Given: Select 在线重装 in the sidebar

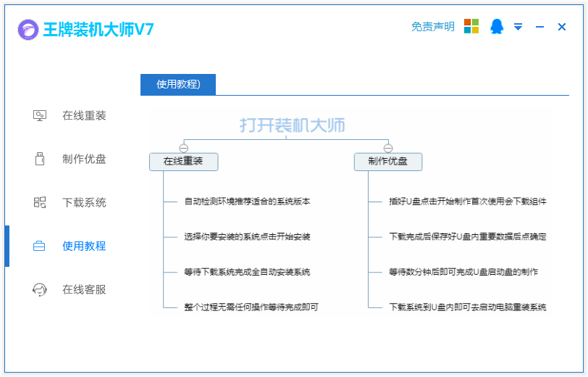Looking at the screenshot, I should coord(84,115).
